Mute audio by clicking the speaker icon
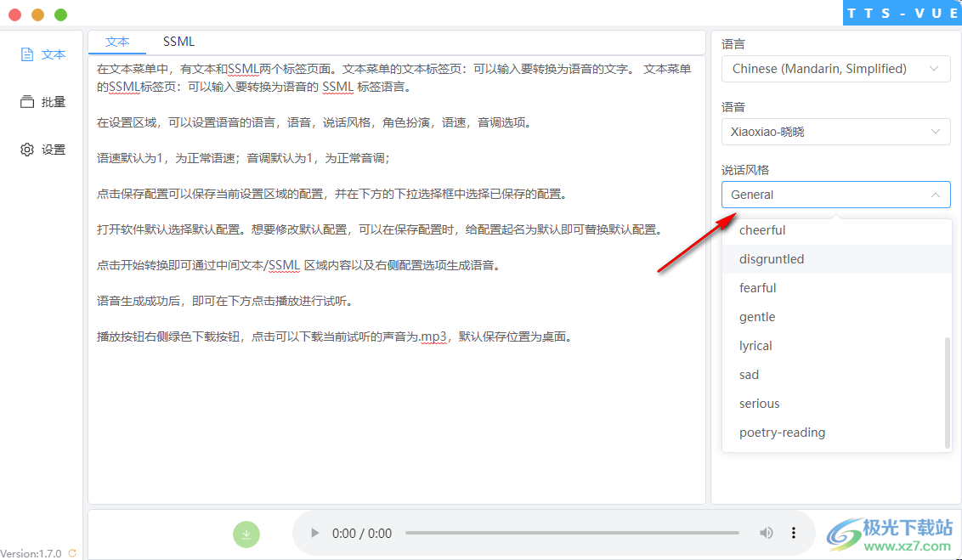This screenshot has width=962, height=560. [766, 533]
